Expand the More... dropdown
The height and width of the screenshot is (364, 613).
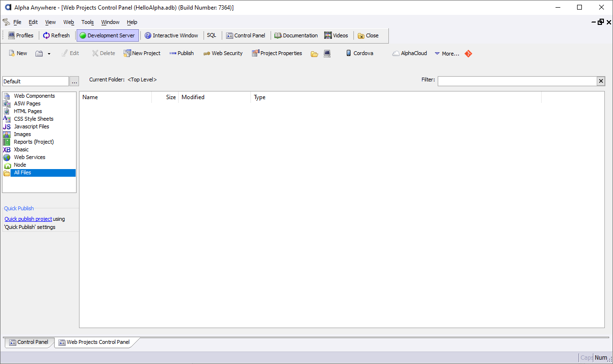(x=447, y=54)
